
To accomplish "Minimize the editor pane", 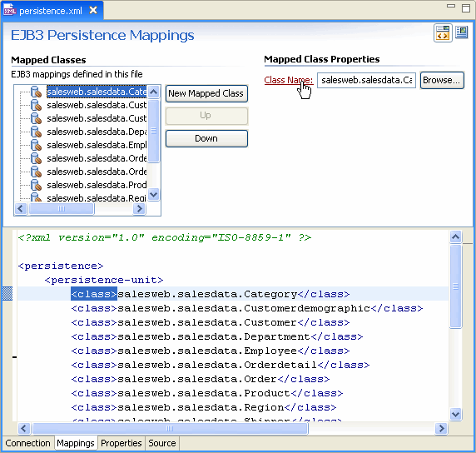I will pos(451,6).
